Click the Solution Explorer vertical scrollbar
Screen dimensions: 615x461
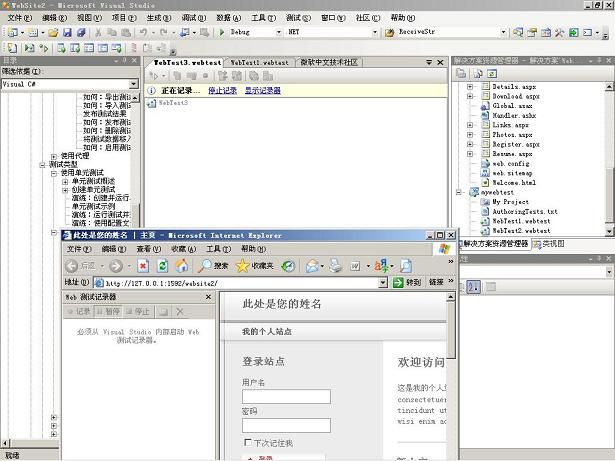coord(609,159)
